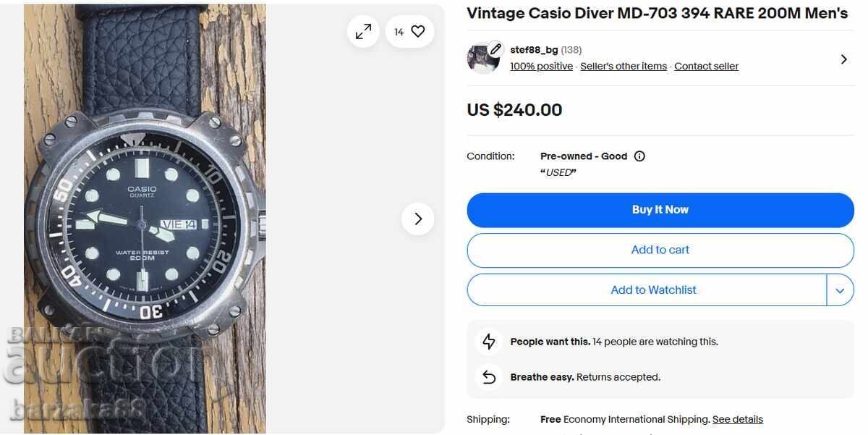Click See details for shipping information
Image resolution: width=868 pixels, height=435 pixels.
737,419
